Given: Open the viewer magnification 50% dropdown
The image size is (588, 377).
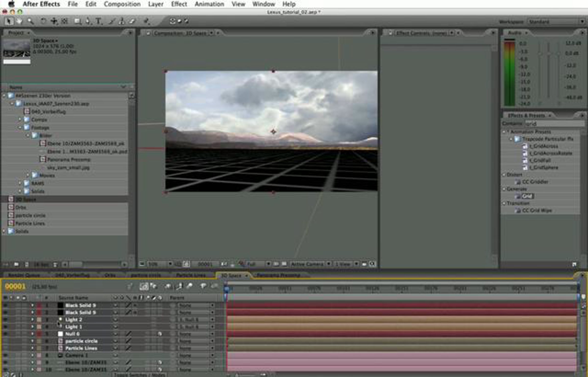Looking at the screenshot, I should [x=160, y=264].
